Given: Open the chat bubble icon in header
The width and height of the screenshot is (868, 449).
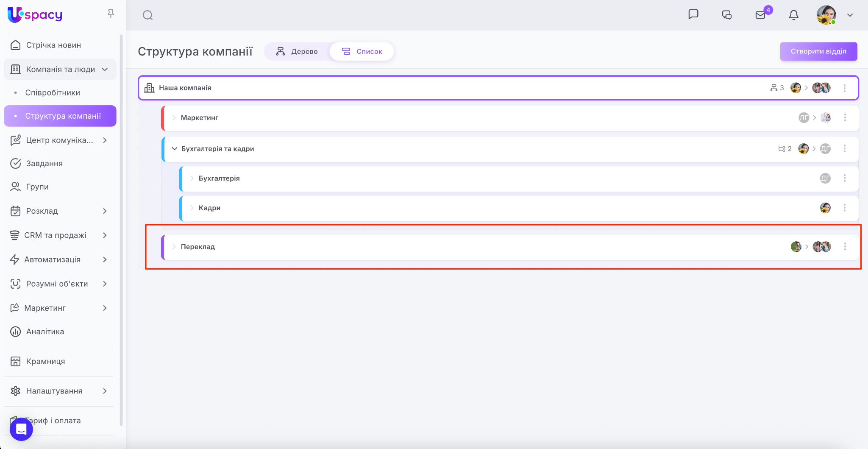Looking at the screenshot, I should click(693, 15).
